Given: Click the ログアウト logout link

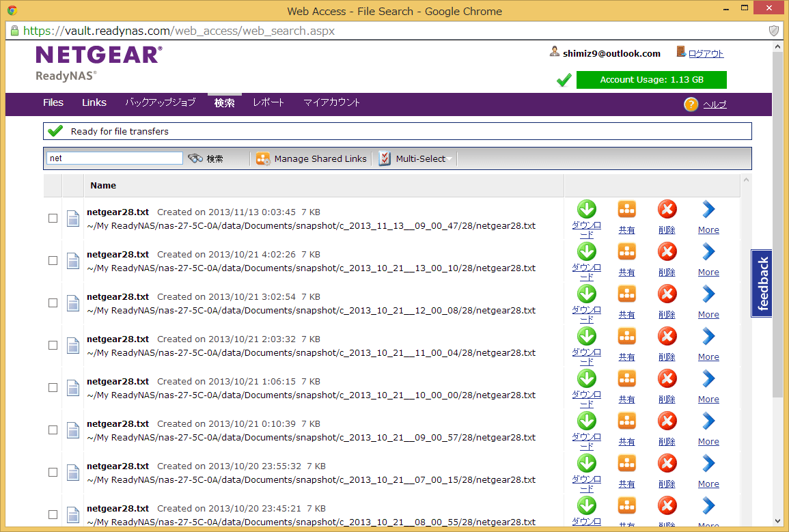Looking at the screenshot, I should (706, 54).
